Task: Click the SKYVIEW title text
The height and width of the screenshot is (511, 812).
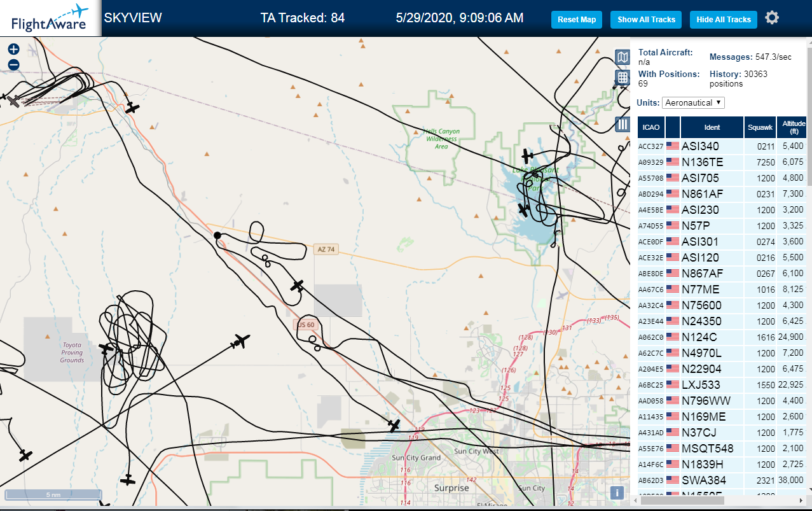Action: (x=133, y=18)
